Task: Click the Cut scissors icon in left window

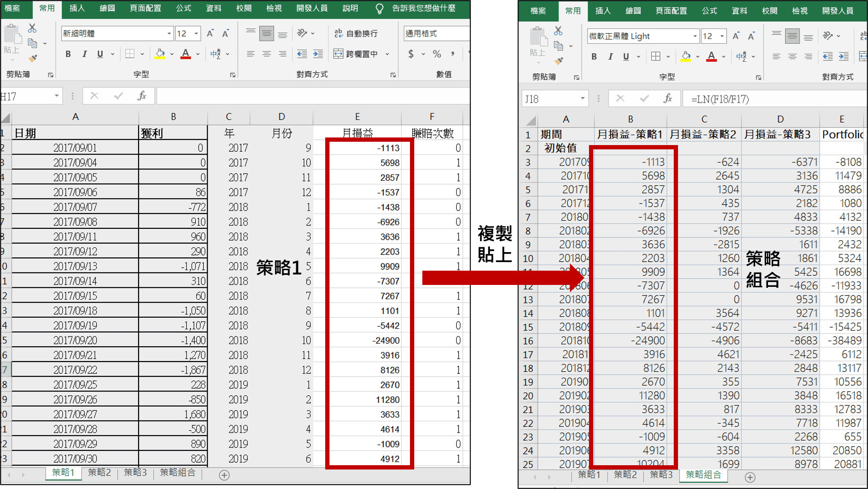Action: click(32, 29)
